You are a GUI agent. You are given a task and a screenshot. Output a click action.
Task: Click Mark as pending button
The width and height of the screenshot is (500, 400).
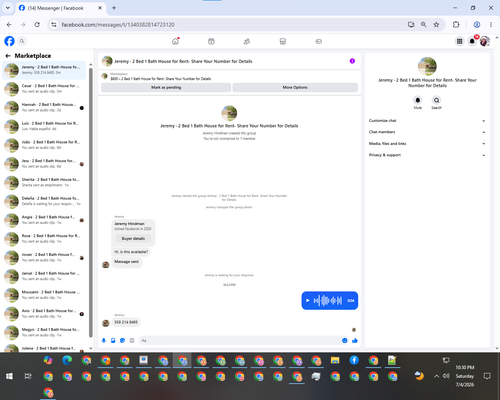(166, 87)
